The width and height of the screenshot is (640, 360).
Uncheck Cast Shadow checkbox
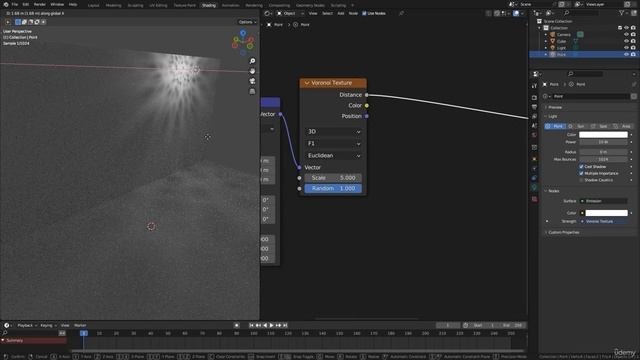point(581,167)
